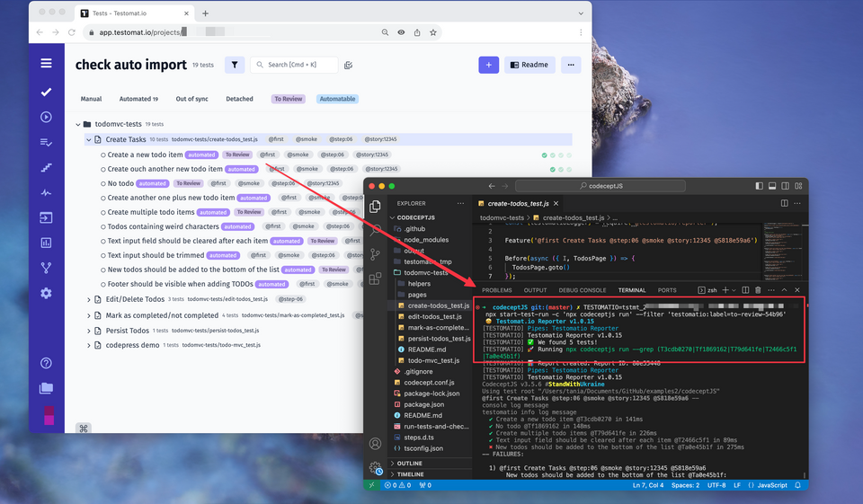Expand the OUTLINE section in VS Code
863x504 pixels.
coord(410,464)
